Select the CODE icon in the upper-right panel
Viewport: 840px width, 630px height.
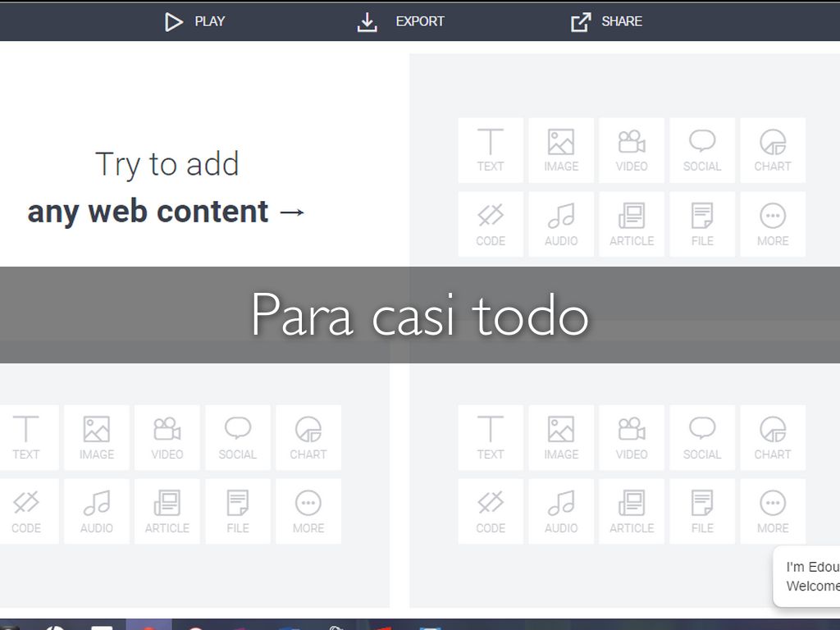(491, 224)
